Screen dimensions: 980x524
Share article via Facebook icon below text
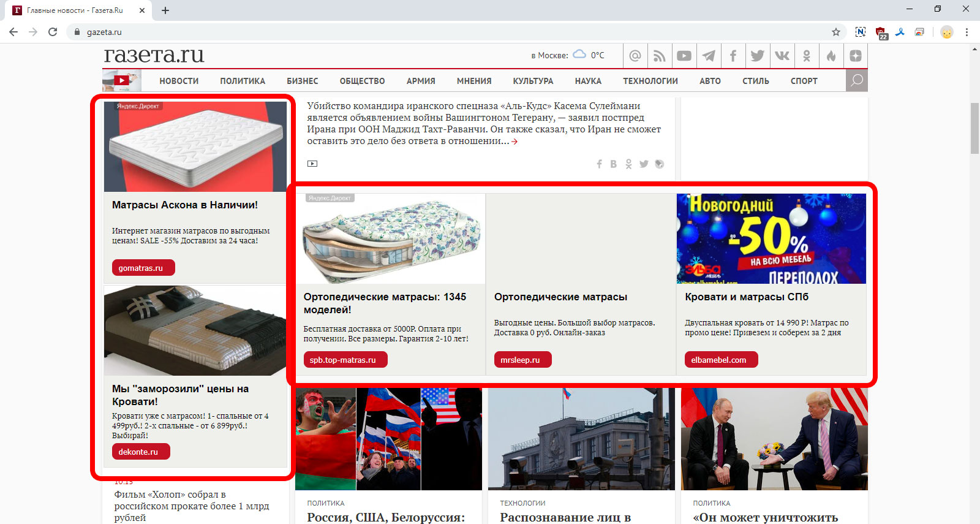599,164
